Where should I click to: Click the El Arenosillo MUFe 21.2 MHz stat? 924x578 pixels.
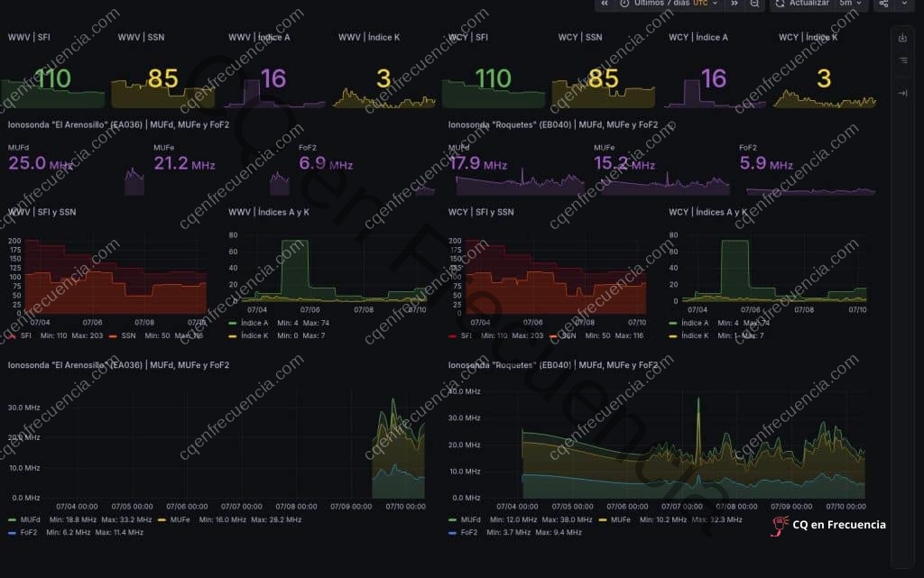(x=184, y=163)
